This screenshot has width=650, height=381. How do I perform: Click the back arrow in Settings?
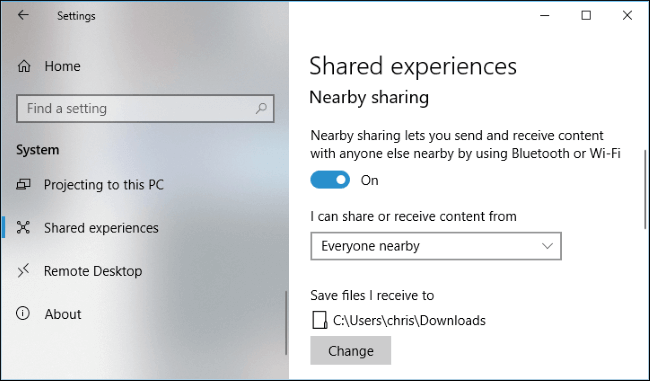pyautogui.click(x=23, y=15)
